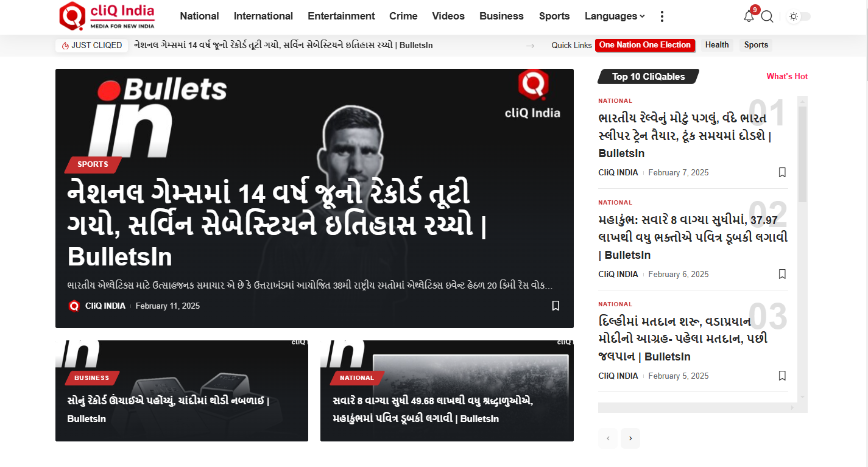Open the Mahakumbh 37.97 lakh story
Screen dimensions: 868x467
(x=693, y=237)
